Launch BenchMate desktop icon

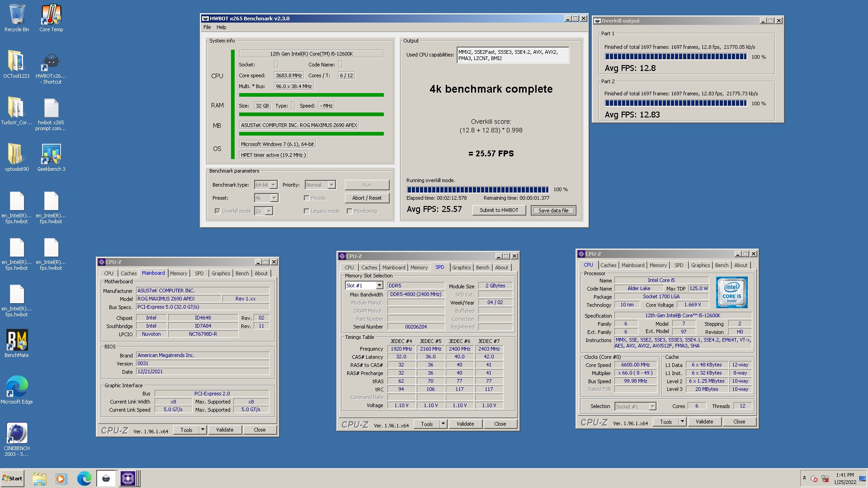[17, 344]
